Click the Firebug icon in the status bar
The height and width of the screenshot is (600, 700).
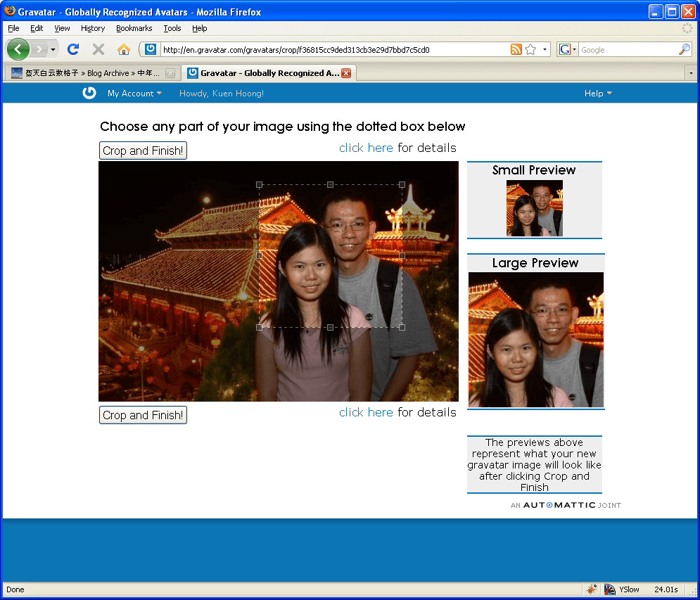pyautogui.click(x=592, y=589)
